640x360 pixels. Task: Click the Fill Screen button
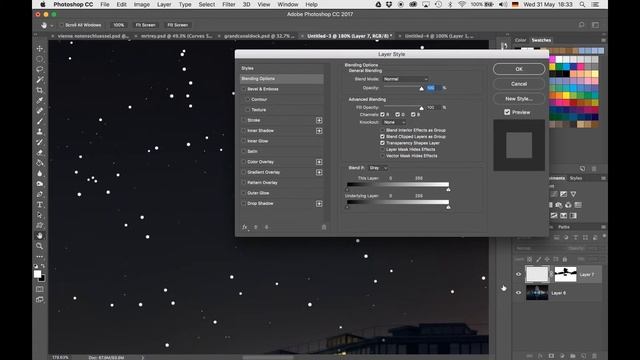[x=178, y=25]
